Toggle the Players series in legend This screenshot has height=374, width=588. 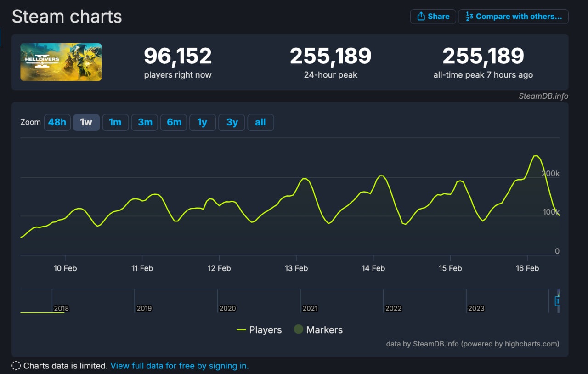coord(259,330)
